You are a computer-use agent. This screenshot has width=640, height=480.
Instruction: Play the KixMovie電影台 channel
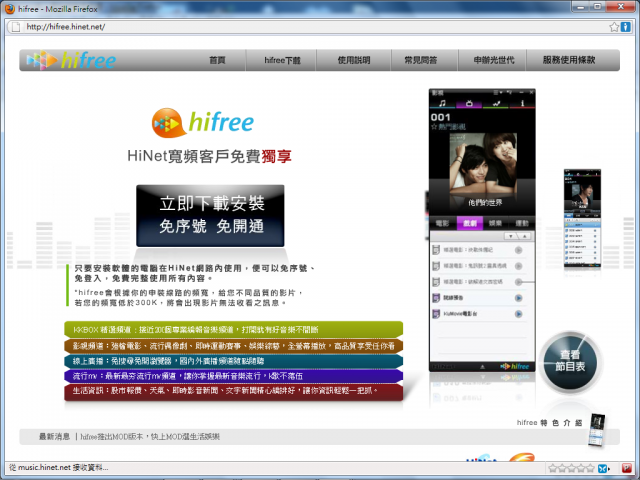tap(518, 314)
